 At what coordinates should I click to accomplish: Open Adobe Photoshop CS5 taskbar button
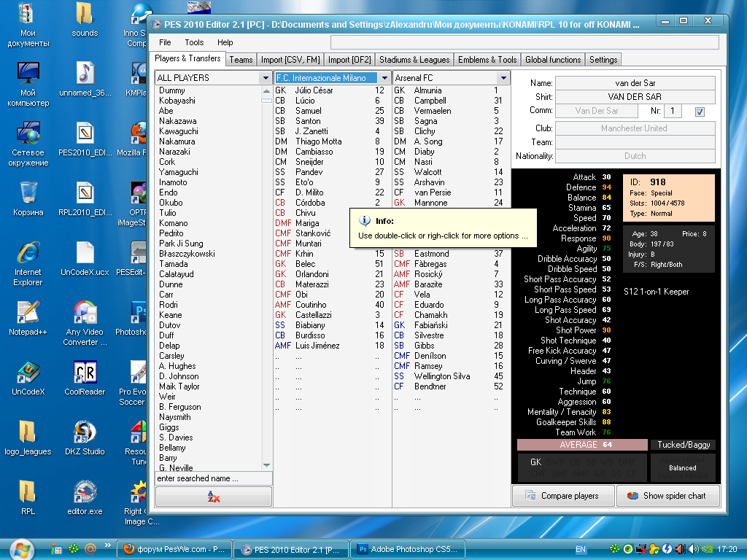[407, 549]
